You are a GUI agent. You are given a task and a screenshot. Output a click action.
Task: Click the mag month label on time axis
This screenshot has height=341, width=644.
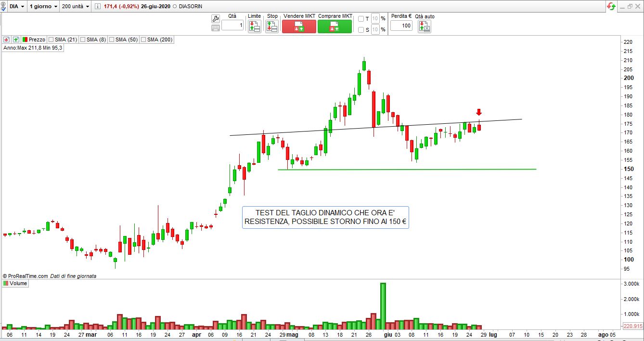293,334
